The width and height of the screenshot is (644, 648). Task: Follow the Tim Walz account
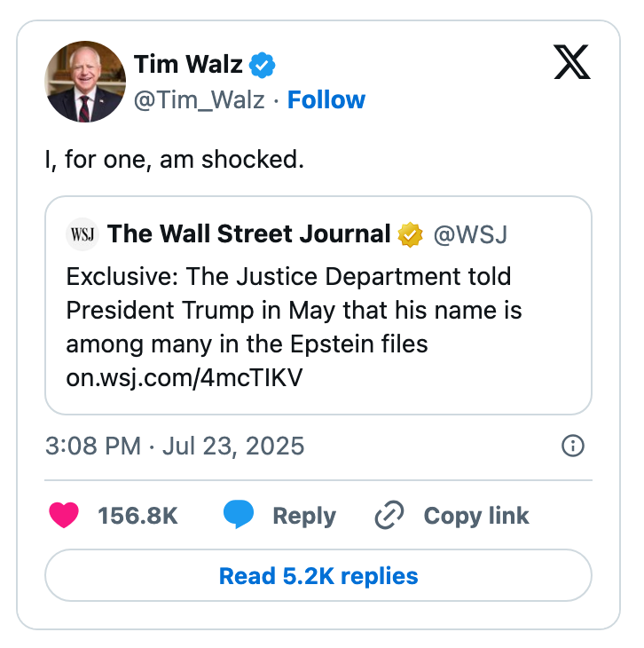pyautogui.click(x=326, y=100)
